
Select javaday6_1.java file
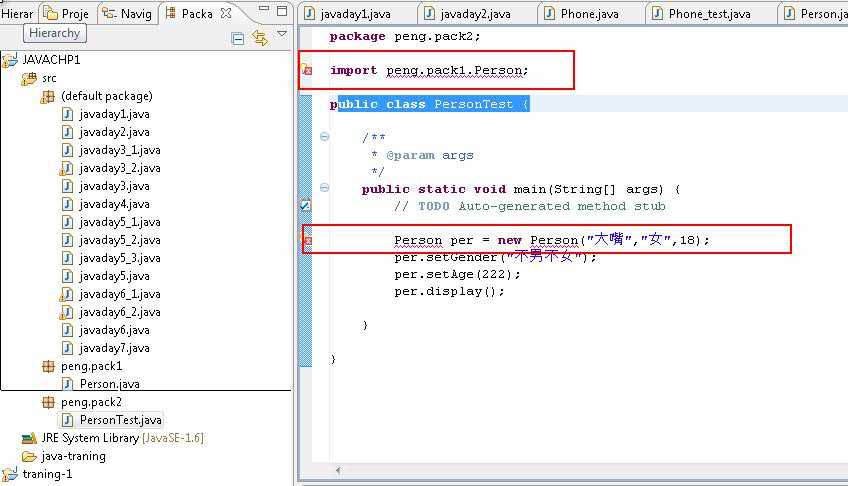pyautogui.click(x=120, y=294)
